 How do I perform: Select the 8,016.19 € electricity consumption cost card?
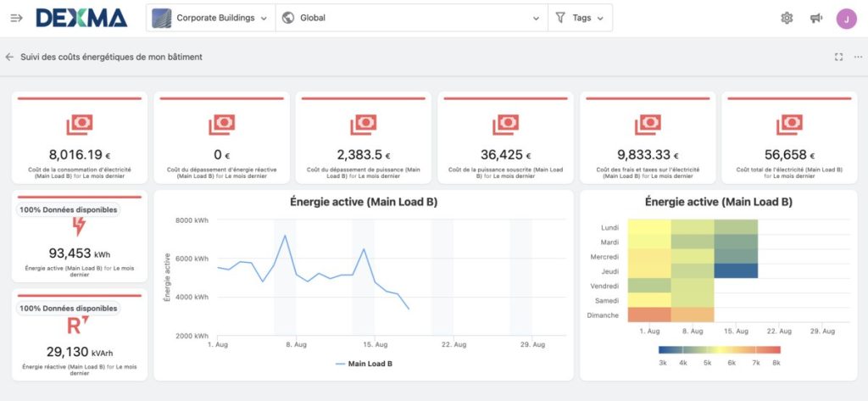pyautogui.click(x=79, y=138)
